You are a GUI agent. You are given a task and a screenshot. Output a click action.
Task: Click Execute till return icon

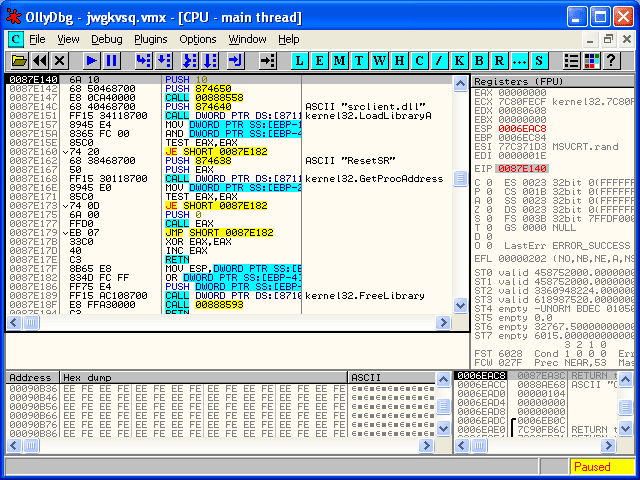point(235,61)
